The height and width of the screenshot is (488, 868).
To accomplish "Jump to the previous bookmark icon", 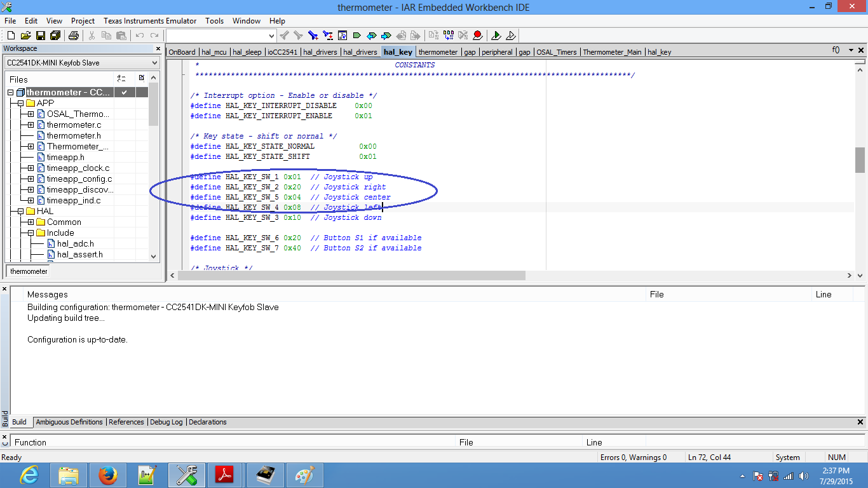I will tap(371, 36).
